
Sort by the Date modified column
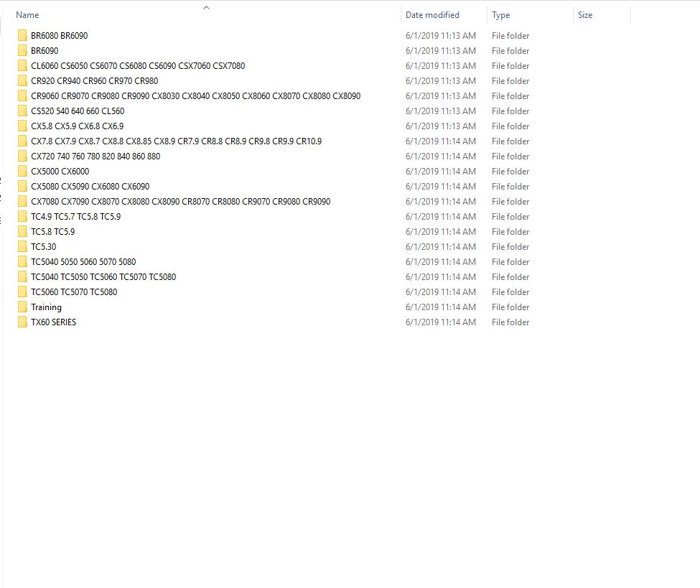[x=432, y=15]
